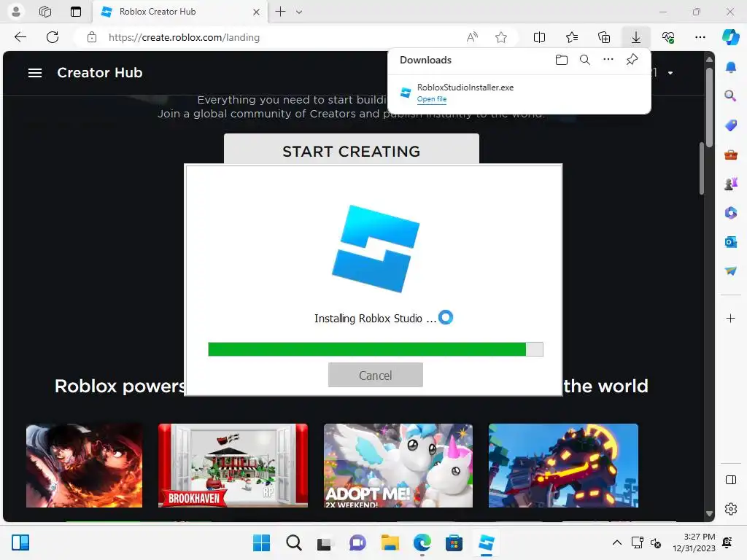Viewport: 747px width, 560px height.
Task: Open the Brookhaven game thumbnail
Action: [233, 465]
